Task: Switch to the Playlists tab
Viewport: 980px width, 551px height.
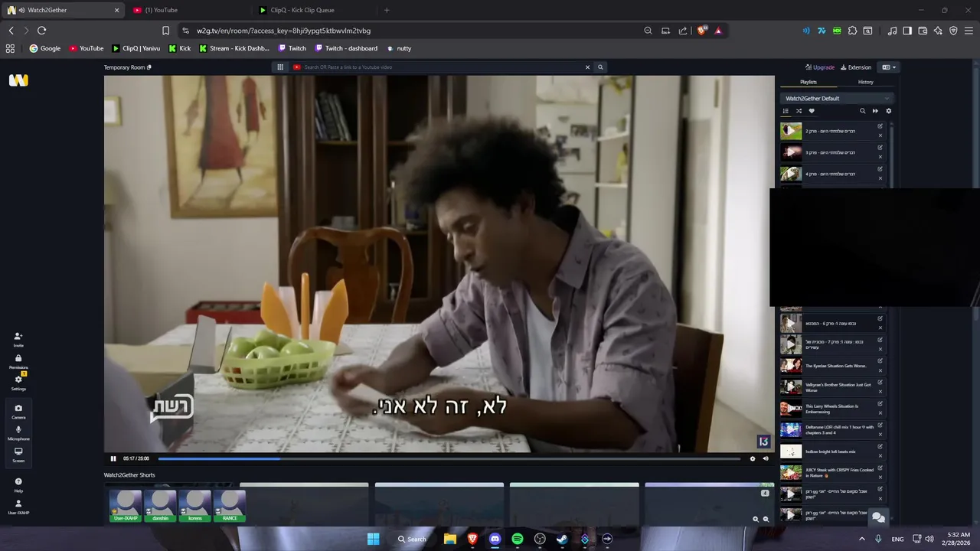Action: click(808, 82)
